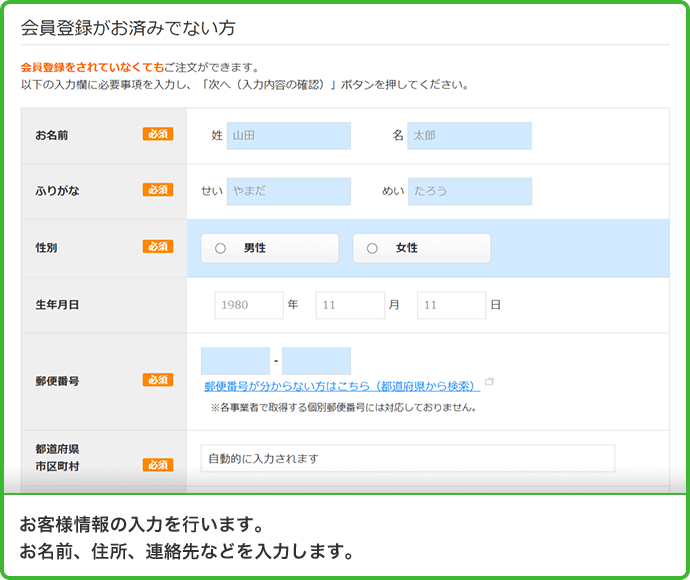Click the お客様情報の入力を行います caption

(x=142, y=524)
